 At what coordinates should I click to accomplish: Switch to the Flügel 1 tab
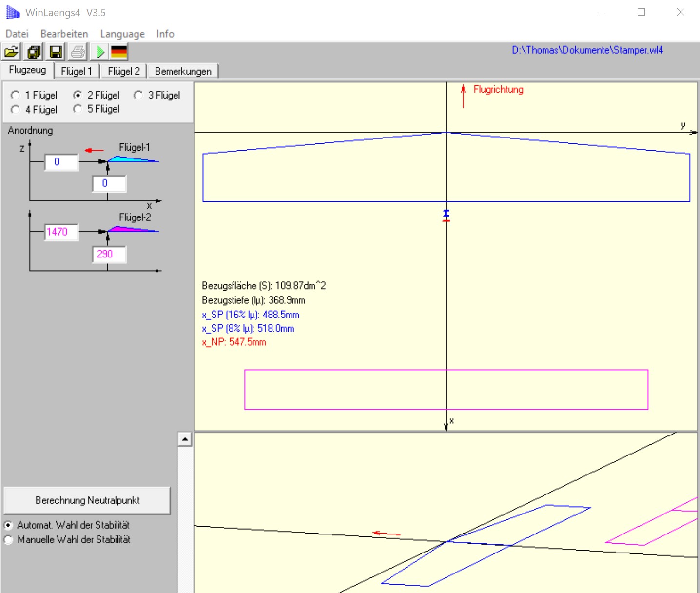pyautogui.click(x=77, y=71)
